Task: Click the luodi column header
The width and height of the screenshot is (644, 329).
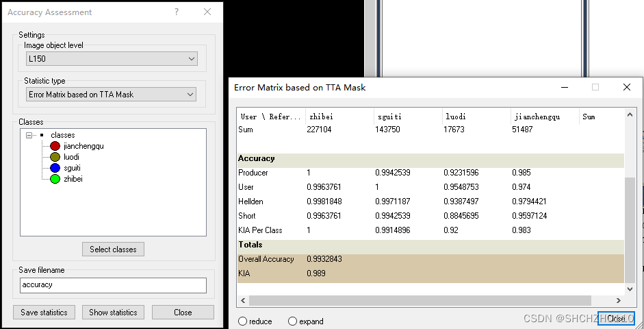Action: click(x=476, y=117)
